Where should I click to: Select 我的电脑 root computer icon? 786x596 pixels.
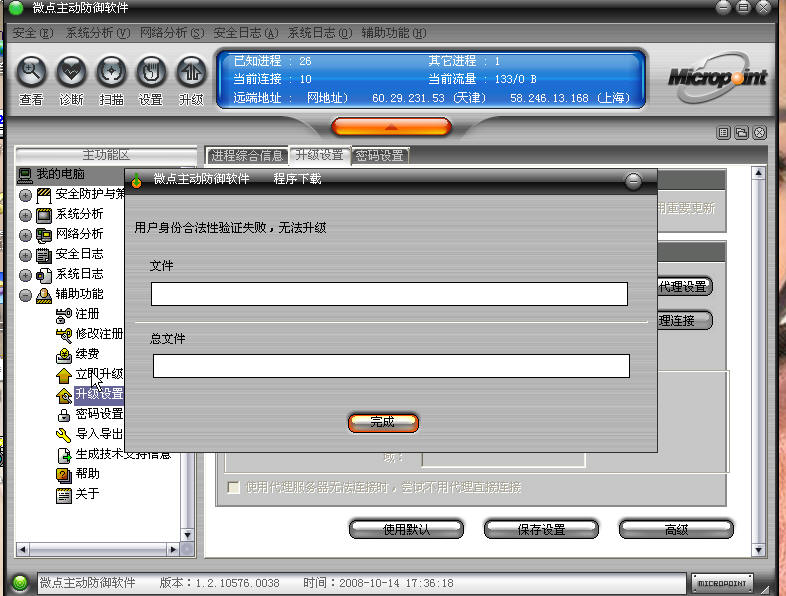(25, 175)
